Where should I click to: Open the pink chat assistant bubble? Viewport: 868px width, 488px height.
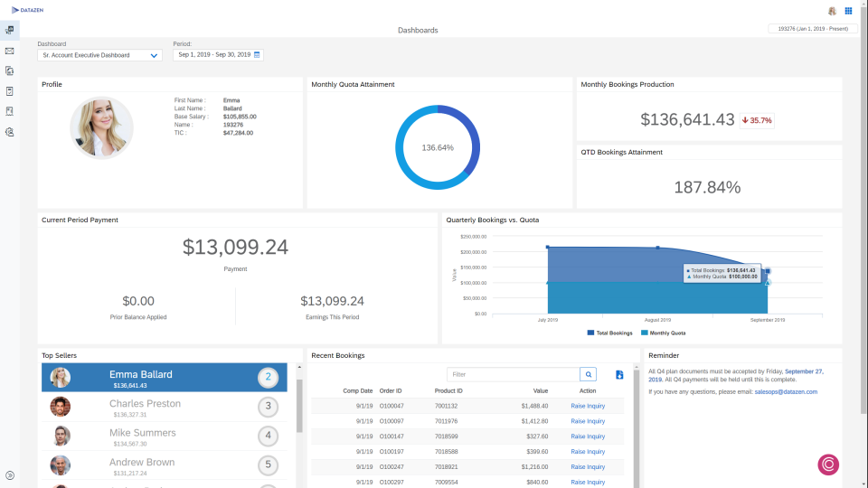[x=828, y=465]
